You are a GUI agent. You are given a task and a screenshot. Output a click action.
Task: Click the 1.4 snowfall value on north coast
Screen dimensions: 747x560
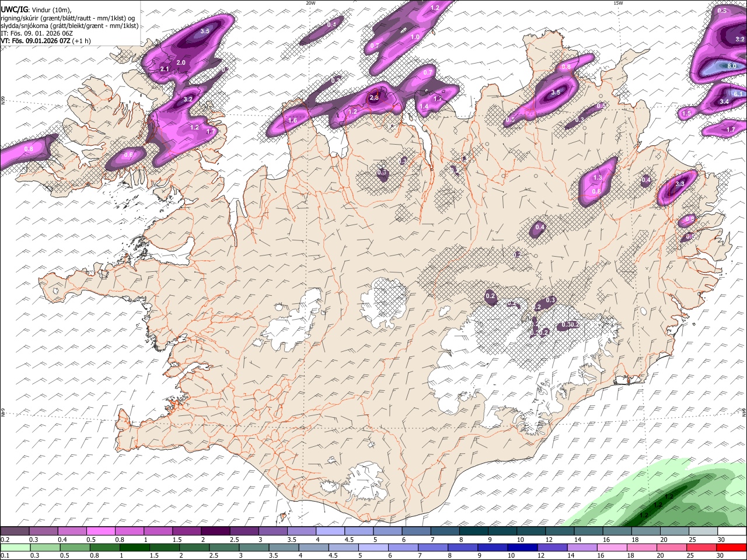[424, 107]
